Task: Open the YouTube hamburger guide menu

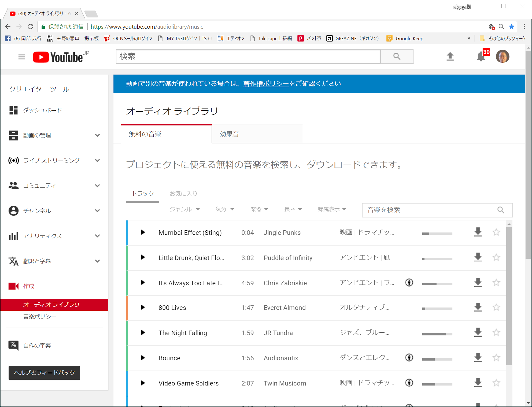Action: pyautogui.click(x=22, y=57)
